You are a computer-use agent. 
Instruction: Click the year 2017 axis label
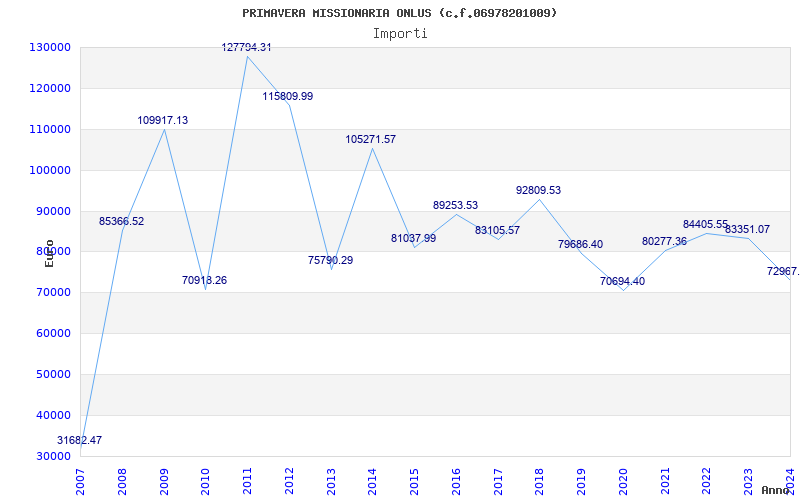[498, 482]
